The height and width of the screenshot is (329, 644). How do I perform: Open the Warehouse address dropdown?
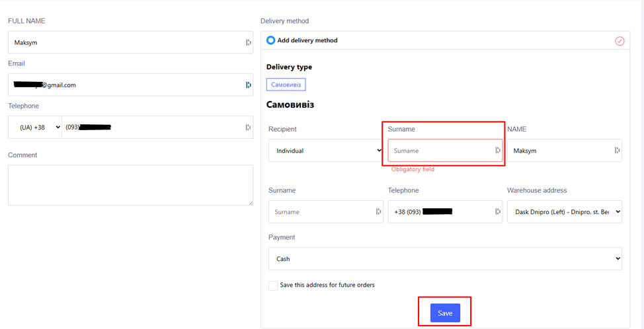coord(564,212)
